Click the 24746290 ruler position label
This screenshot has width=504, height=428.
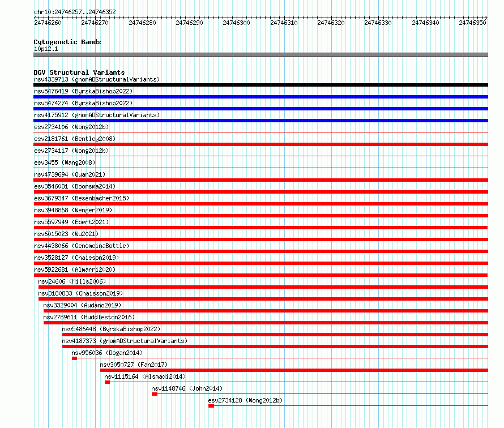[189, 23]
